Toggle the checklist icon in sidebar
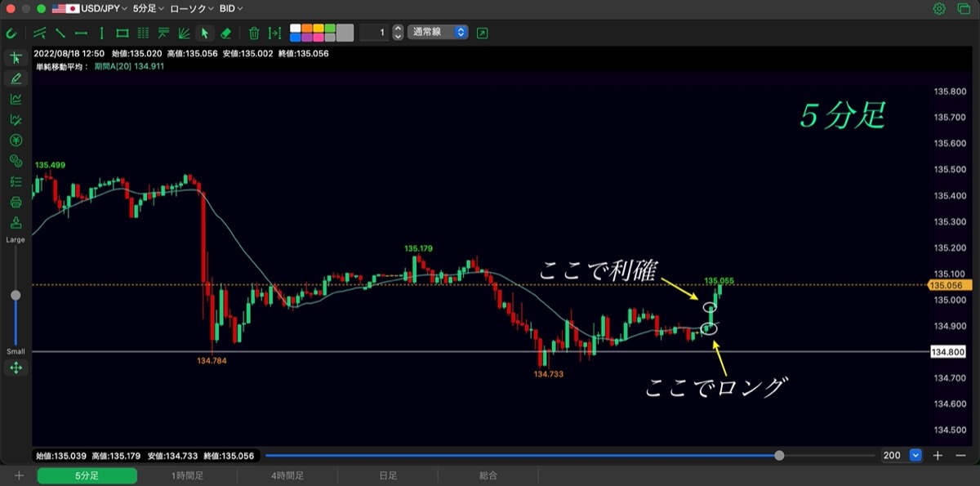The width and height of the screenshot is (980, 486). coord(16,181)
